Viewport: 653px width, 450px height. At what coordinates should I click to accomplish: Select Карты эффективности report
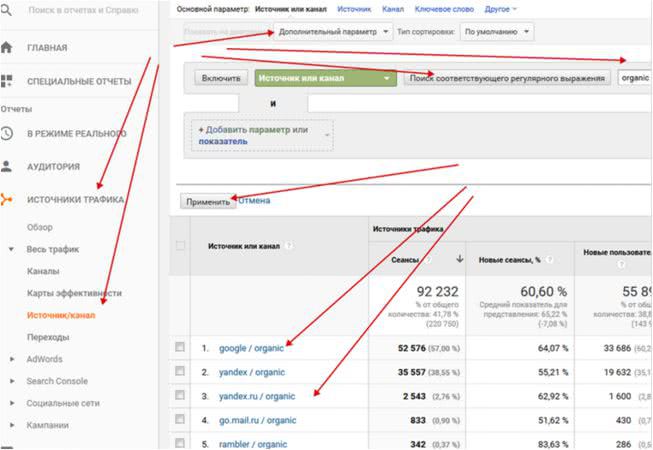click(75, 293)
